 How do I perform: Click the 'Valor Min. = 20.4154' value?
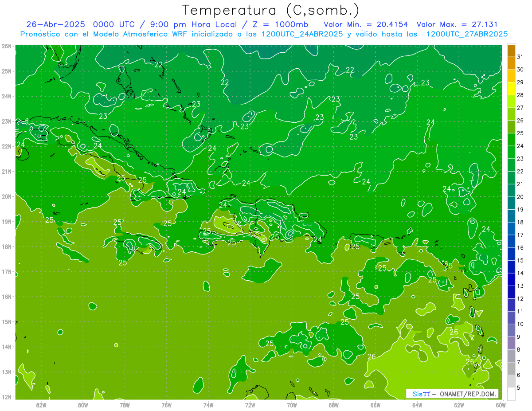click(366, 24)
